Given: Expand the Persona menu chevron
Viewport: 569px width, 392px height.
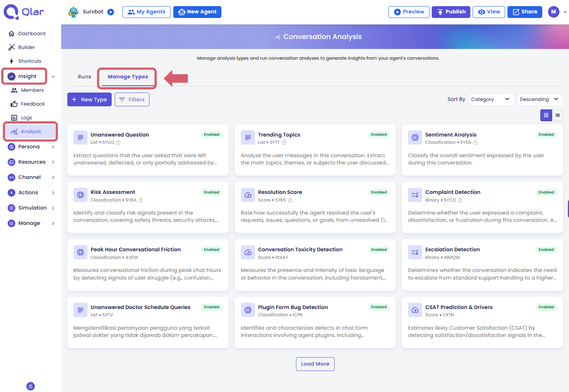Looking at the screenshot, I should coord(53,147).
